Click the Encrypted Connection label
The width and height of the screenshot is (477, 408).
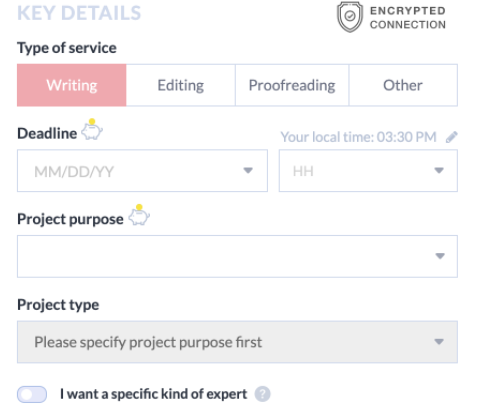(x=408, y=18)
